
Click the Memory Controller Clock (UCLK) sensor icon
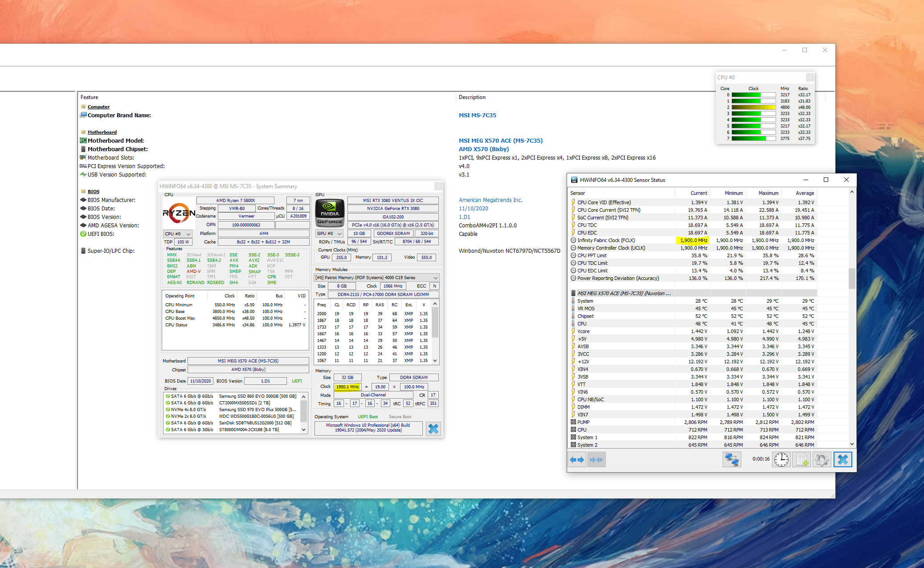[573, 248]
